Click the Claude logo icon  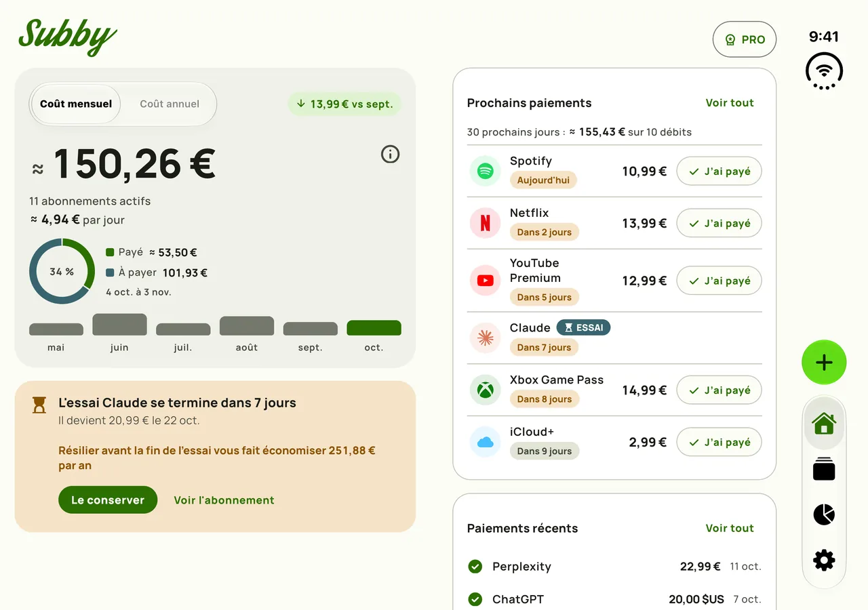[x=485, y=338]
